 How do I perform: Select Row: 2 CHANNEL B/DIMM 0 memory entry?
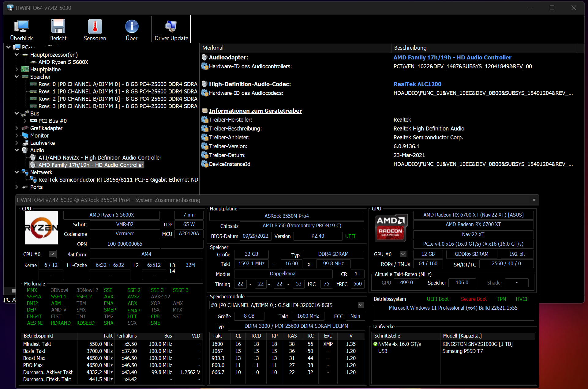tap(118, 99)
